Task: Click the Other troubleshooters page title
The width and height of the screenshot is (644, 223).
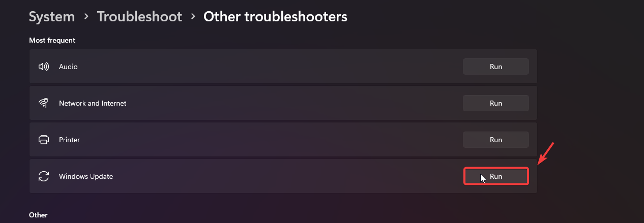Action: (275, 17)
